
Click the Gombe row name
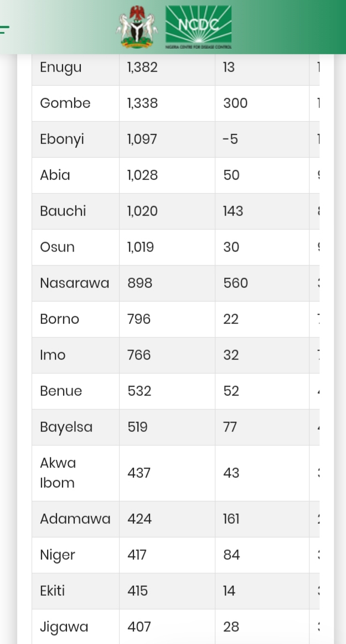coord(65,104)
